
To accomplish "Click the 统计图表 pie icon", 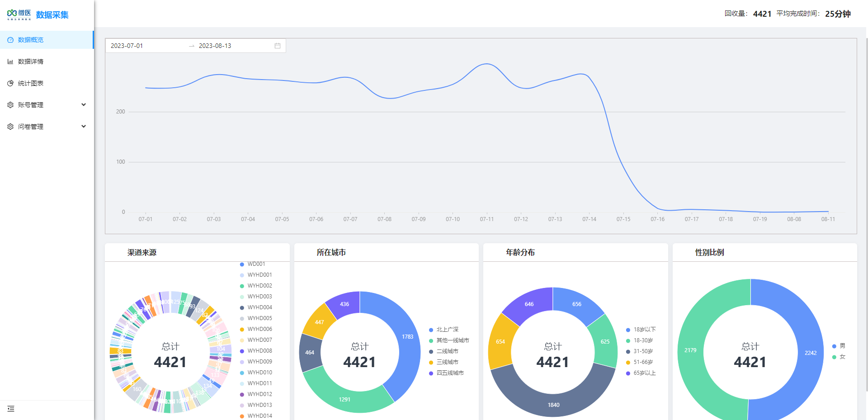I will (x=10, y=83).
